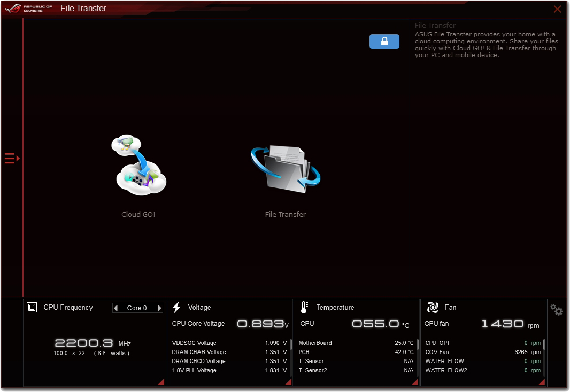Launch the File Transfer folder icon

click(286, 169)
